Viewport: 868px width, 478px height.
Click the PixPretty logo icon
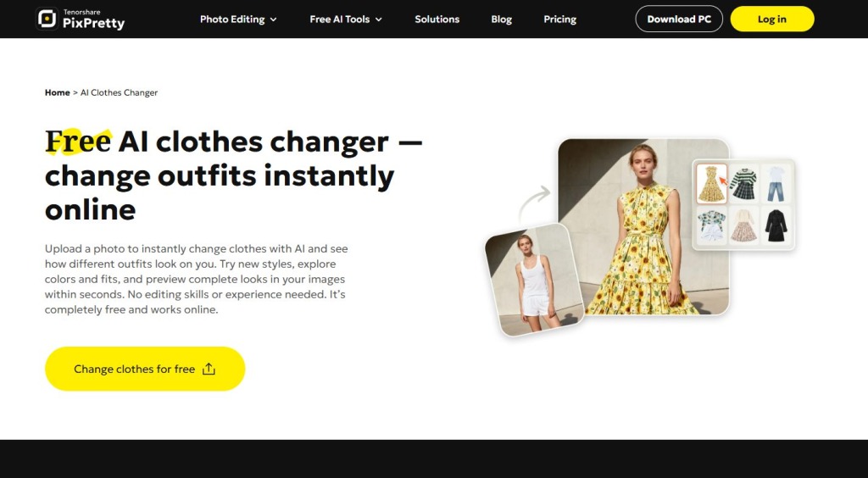47,19
